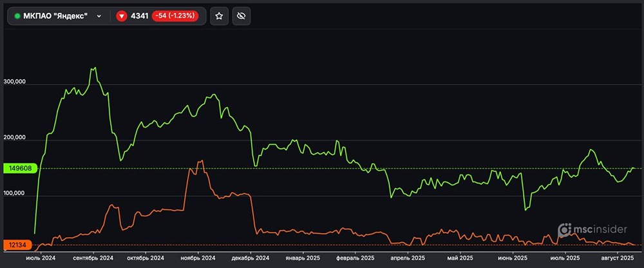The image size is (644, 268).
Task: Click the сентябрь 2024 time axis label
Action: [94, 258]
